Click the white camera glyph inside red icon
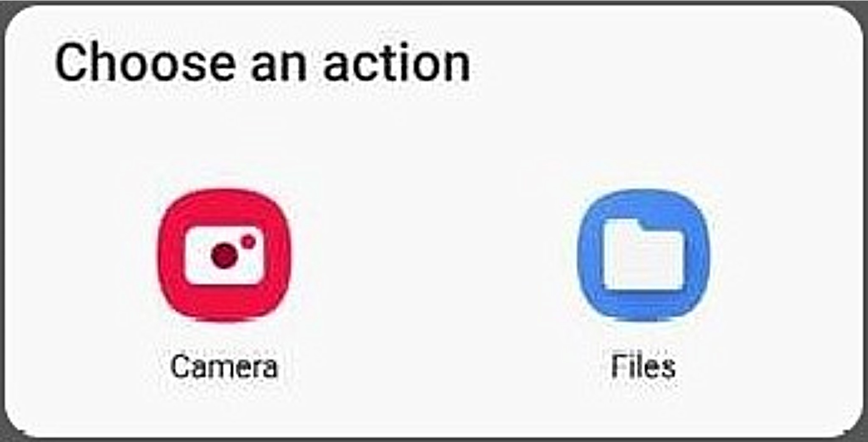Viewport: 868px width, 442px height. coord(224,255)
